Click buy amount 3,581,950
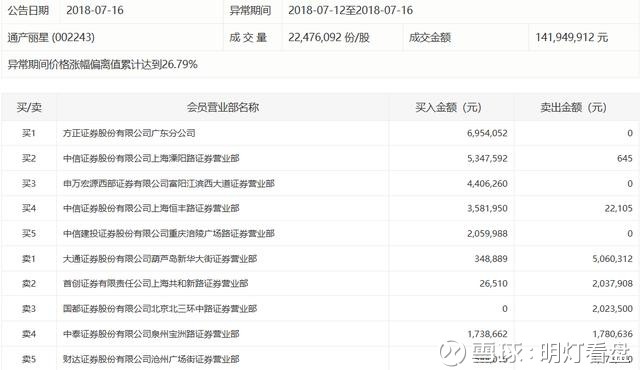This screenshot has width=640, height=370. 487,208
